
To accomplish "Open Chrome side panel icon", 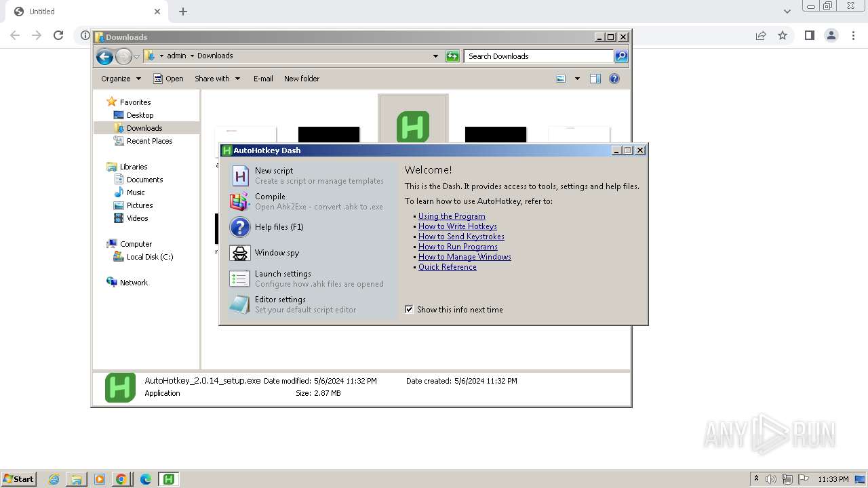I will tap(809, 35).
